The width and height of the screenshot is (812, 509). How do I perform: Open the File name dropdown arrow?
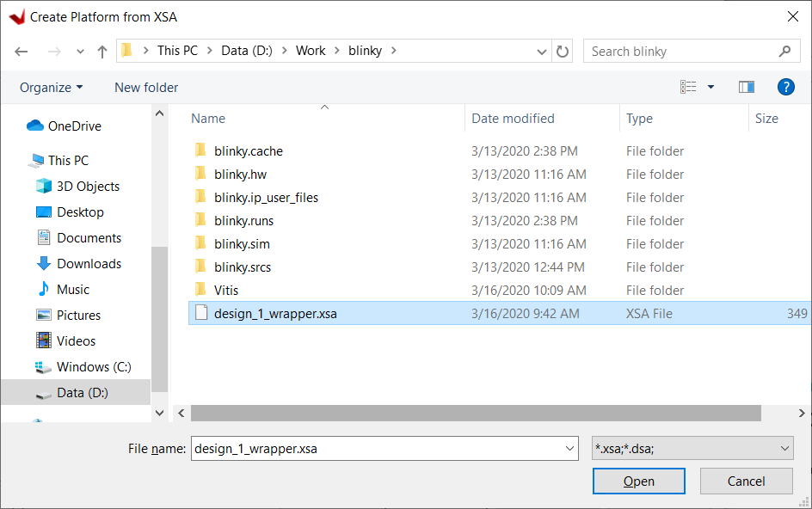(x=569, y=449)
